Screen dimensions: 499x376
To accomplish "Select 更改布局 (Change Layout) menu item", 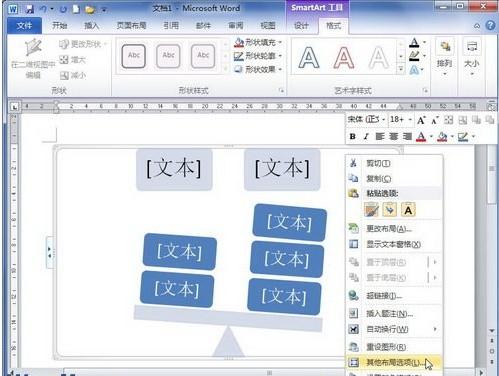I will (x=394, y=229).
